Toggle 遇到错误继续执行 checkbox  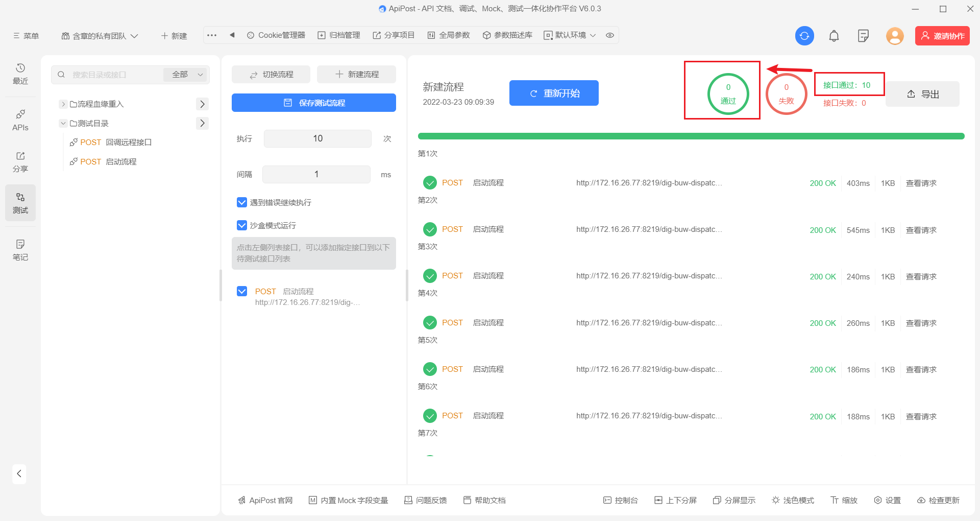pos(242,202)
